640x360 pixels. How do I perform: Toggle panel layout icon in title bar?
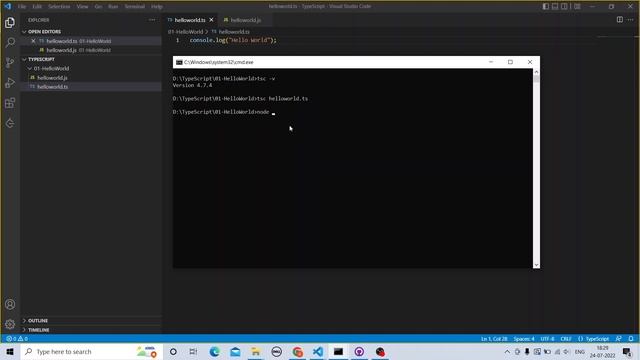point(555,6)
